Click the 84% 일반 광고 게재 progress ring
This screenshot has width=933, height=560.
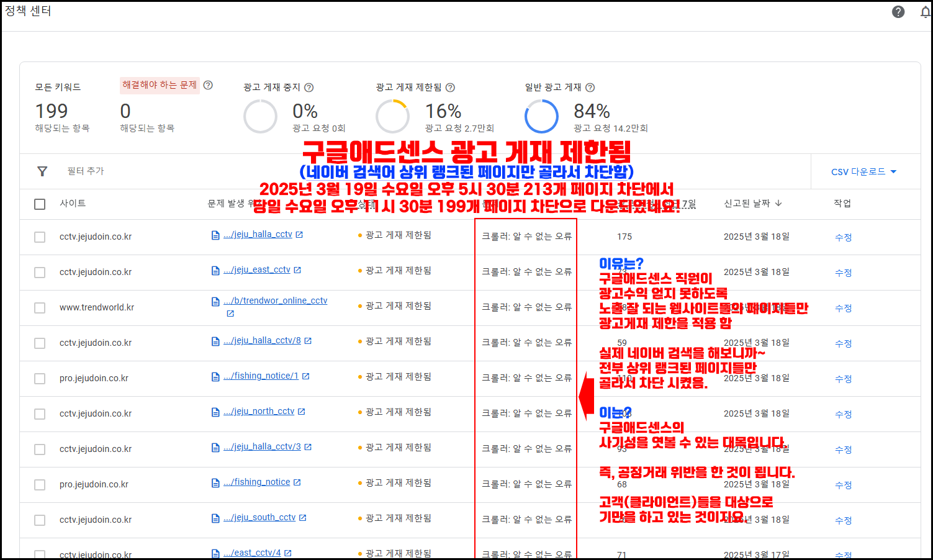541,116
